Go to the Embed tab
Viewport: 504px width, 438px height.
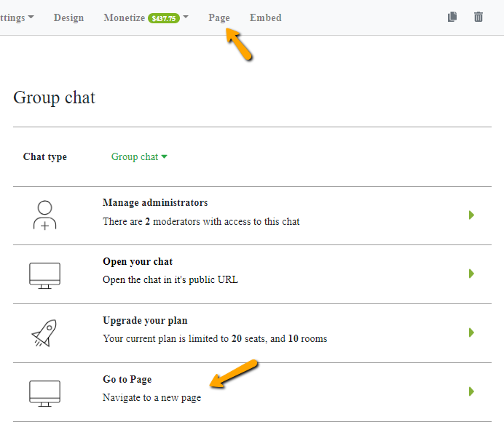point(265,17)
